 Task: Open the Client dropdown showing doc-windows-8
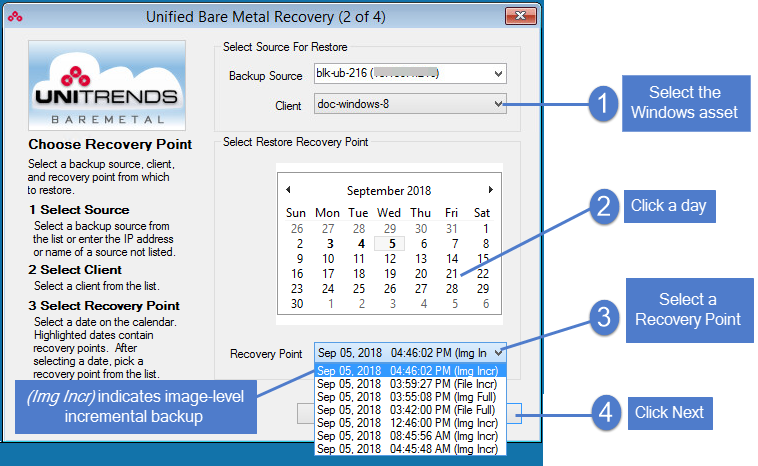tap(409, 104)
